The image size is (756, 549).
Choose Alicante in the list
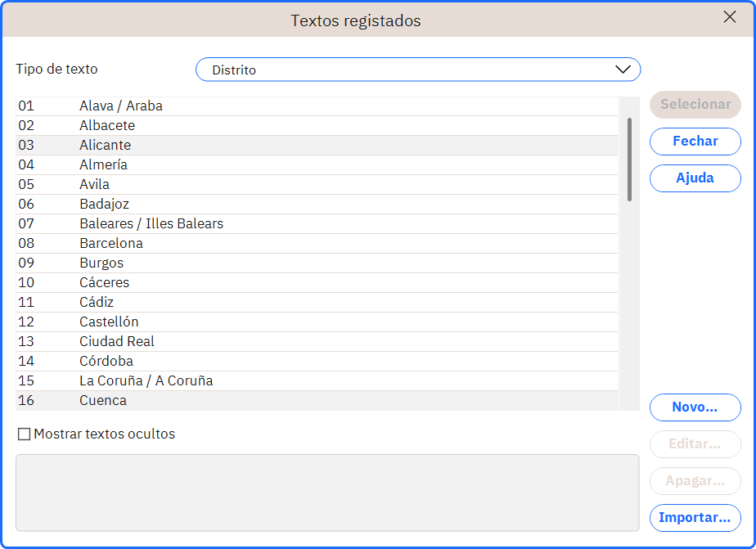coord(317,145)
